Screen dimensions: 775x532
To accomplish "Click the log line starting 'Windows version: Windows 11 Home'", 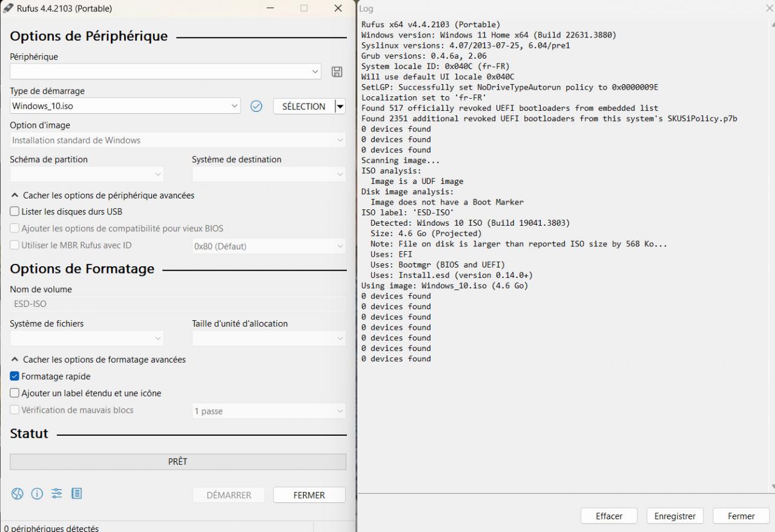I will [x=489, y=35].
